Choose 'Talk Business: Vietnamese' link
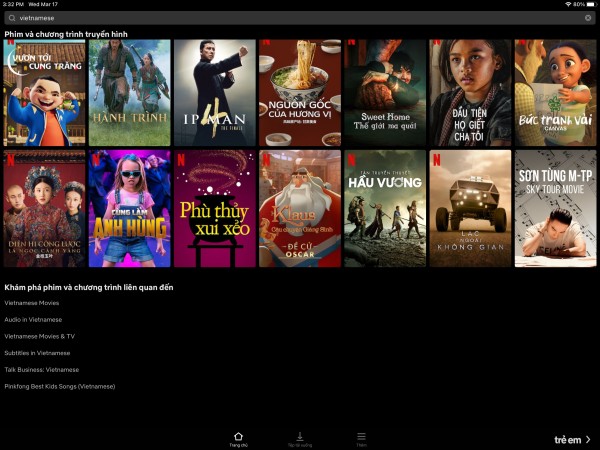Viewport: 600px width, 450px height. click(42, 370)
